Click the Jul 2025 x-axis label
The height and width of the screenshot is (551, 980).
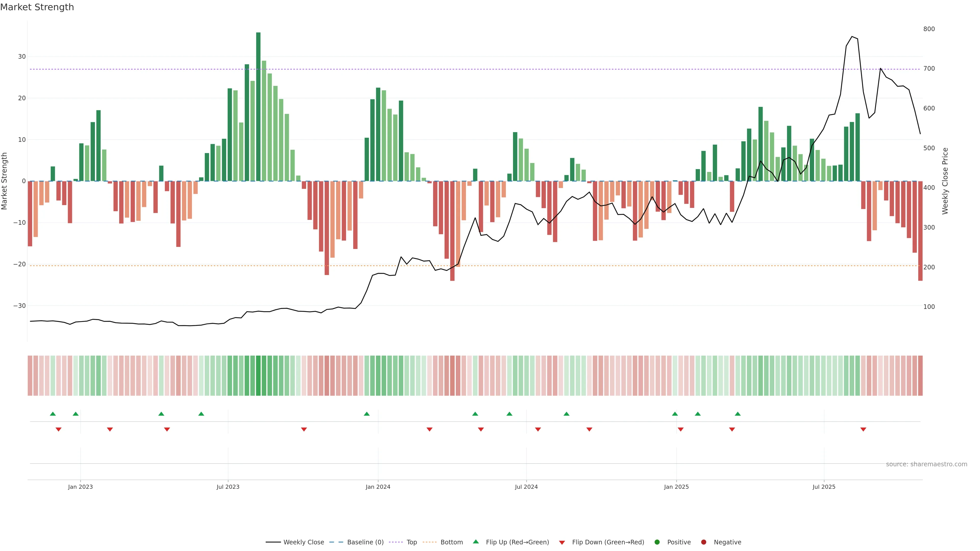click(824, 487)
